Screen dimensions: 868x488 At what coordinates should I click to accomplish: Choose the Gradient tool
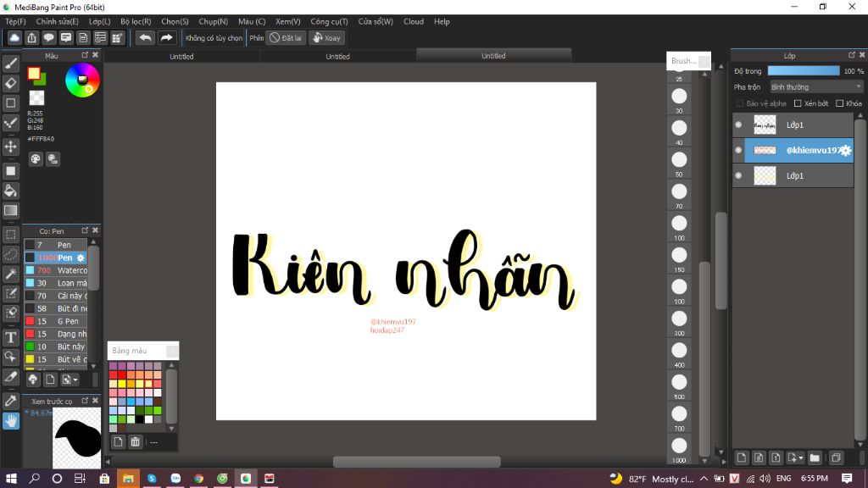pyautogui.click(x=10, y=210)
